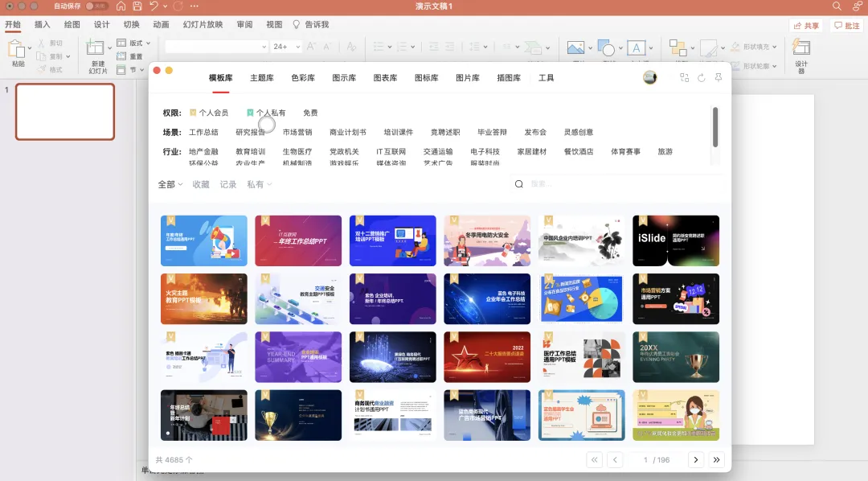The image size is (868, 481).
Task: Go to next template page
Action: click(x=696, y=459)
